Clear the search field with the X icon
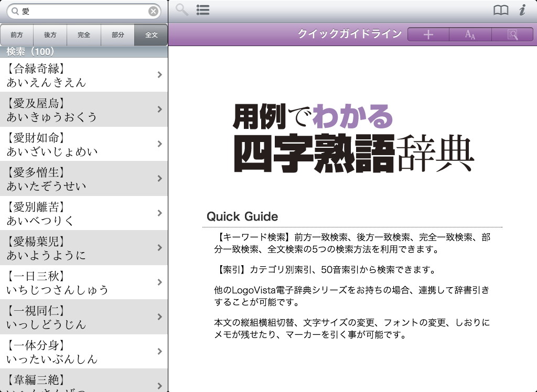This screenshot has width=537, height=392. 153,11
